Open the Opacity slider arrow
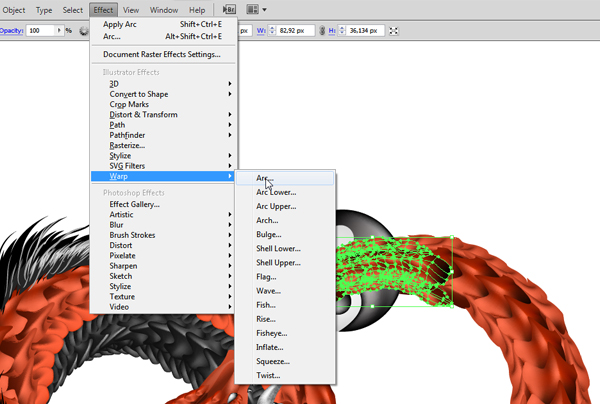Screen dimensions: 600x404 pos(59,30)
